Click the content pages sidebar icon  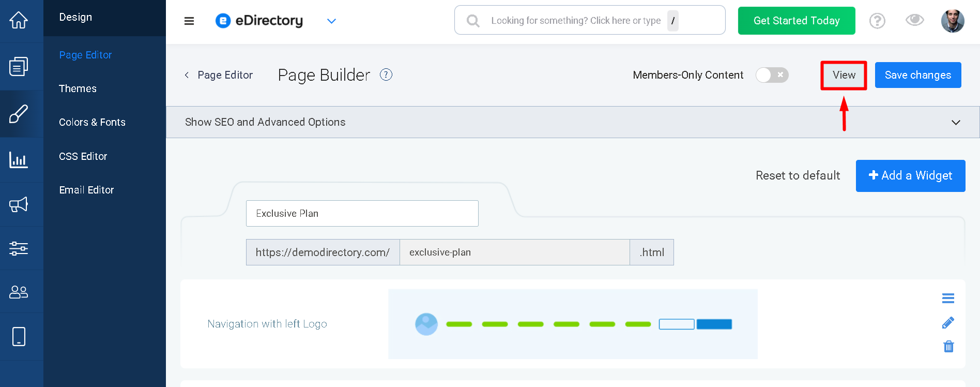pyautogui.click(x=19, y=66)
